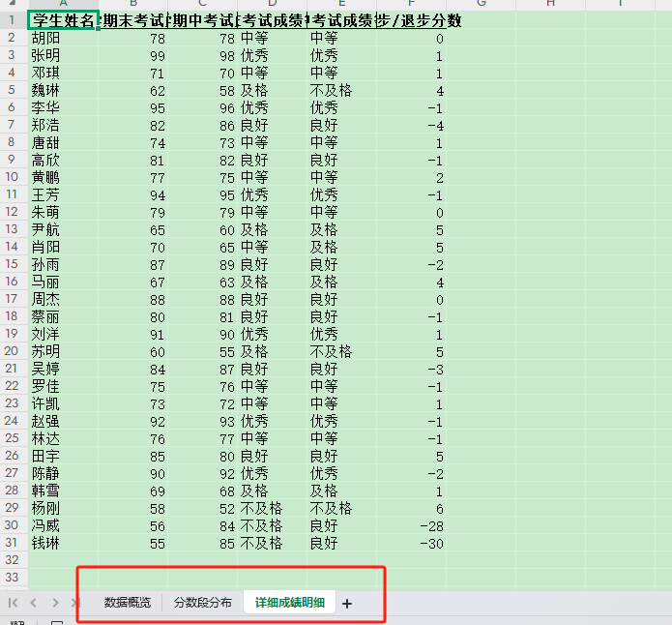
Task: Add a new sheet with the plus button
Action: (x=347, y=604)
